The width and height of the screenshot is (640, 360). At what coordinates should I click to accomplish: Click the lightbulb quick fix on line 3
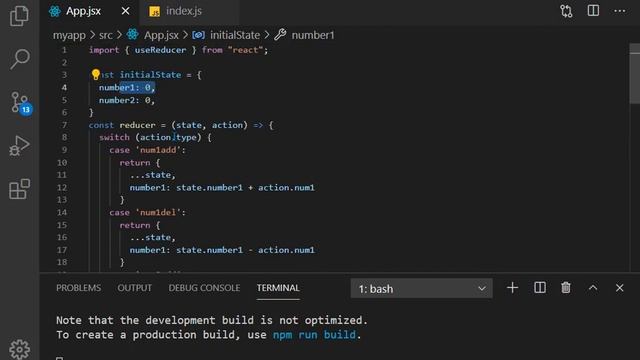[x=96, y=74]
